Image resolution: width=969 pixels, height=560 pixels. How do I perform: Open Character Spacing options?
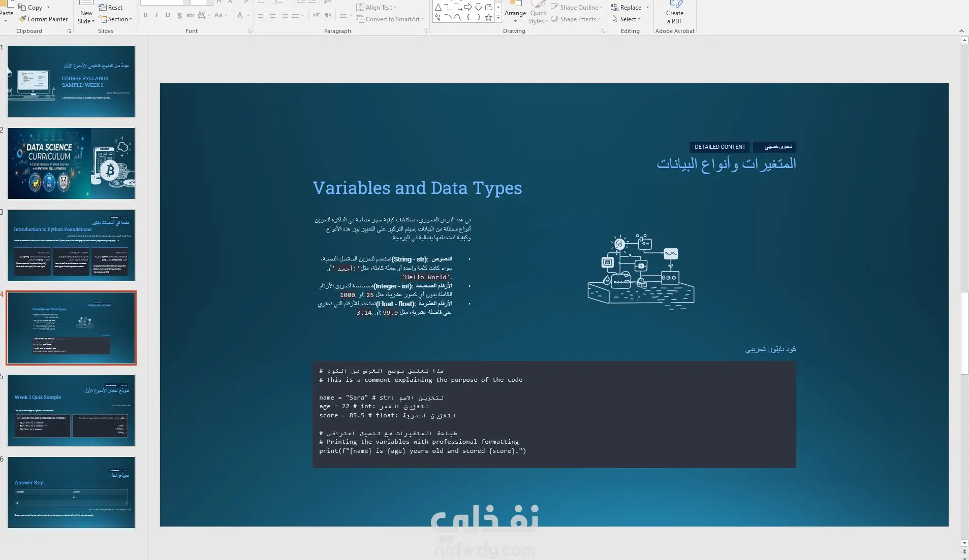(x=203, y=15)
